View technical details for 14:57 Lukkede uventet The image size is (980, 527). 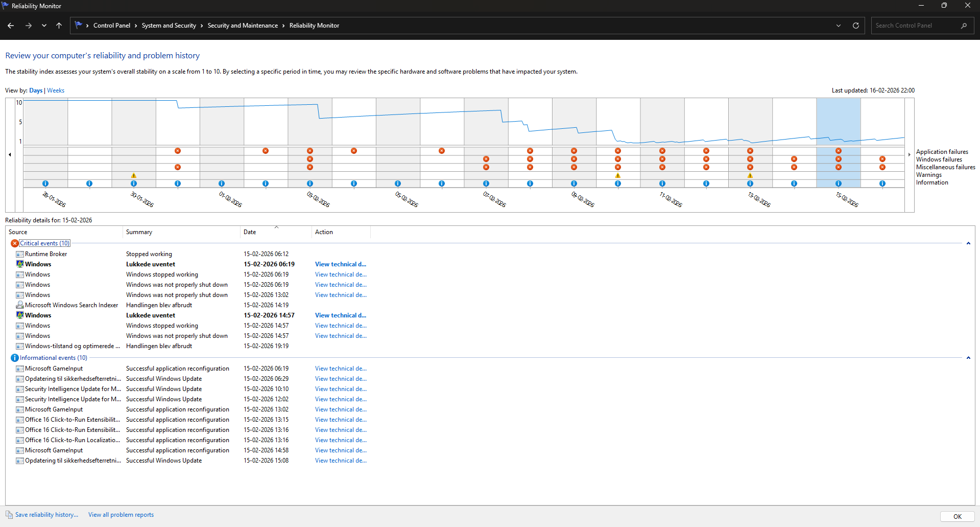[341, 315]
